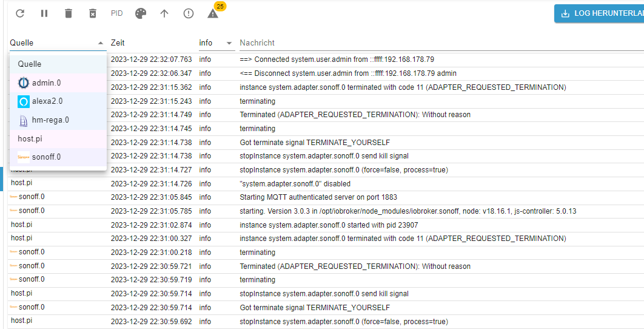Click the hm-rega.0 adapter icon

pos(24,121)
